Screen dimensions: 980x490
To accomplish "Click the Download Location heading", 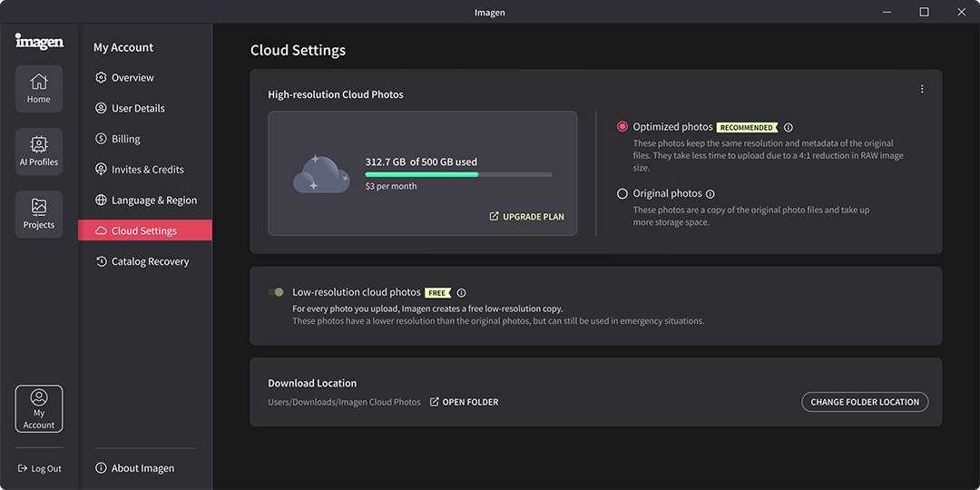I will [x=312, y=383].
